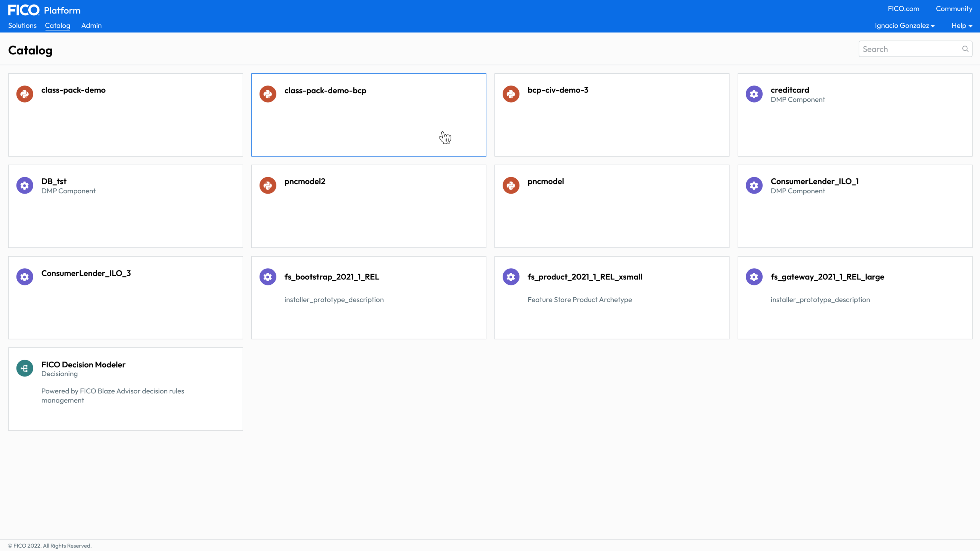
Task: Open the pncmodel2 title
Action: (x=305, y=181)
